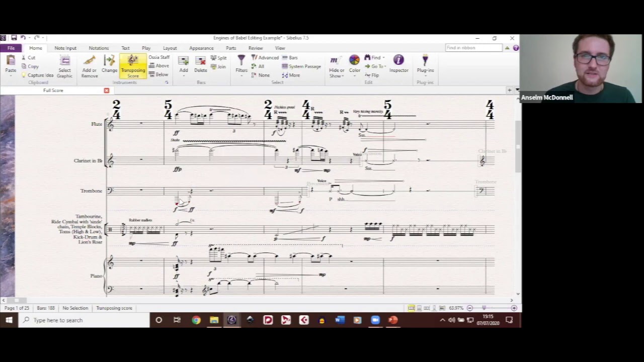Expand the Go To dropdown
644x362 pixels.
[385, 66]
